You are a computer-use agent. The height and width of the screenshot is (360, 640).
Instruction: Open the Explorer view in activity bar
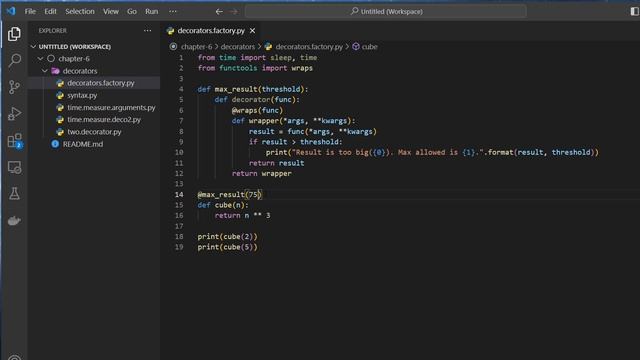14,34
